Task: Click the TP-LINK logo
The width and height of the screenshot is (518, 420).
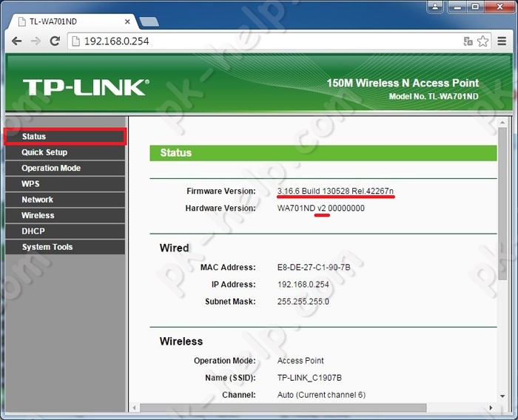Action: tap(87, 87)
